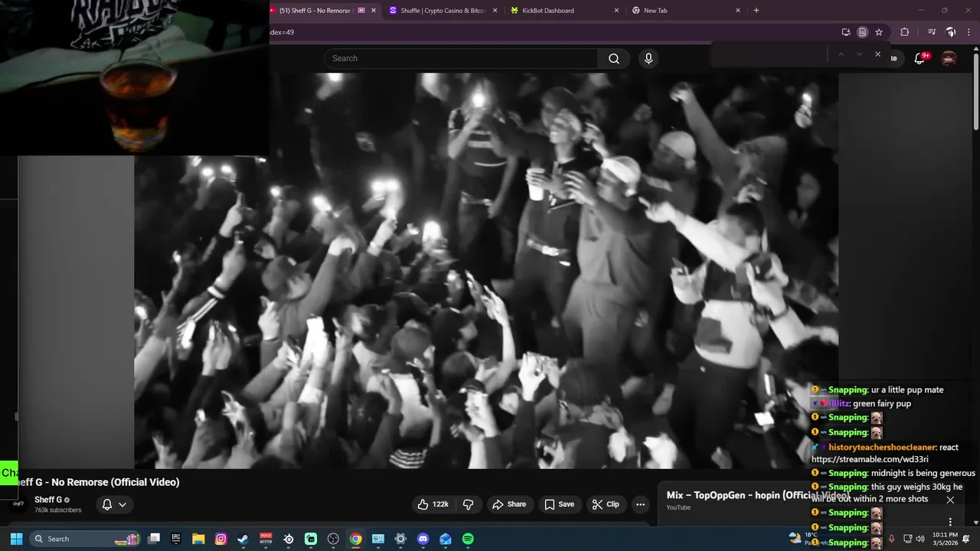Click the install app icon in address bar

pos(846,32)
